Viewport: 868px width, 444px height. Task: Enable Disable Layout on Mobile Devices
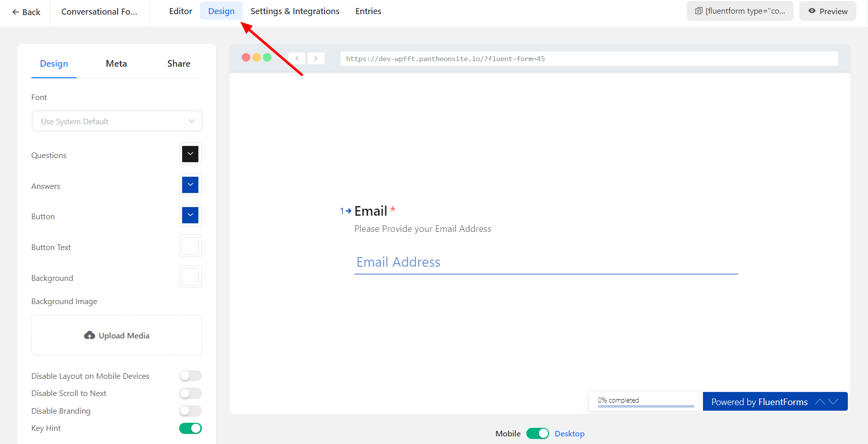(190, 376)
